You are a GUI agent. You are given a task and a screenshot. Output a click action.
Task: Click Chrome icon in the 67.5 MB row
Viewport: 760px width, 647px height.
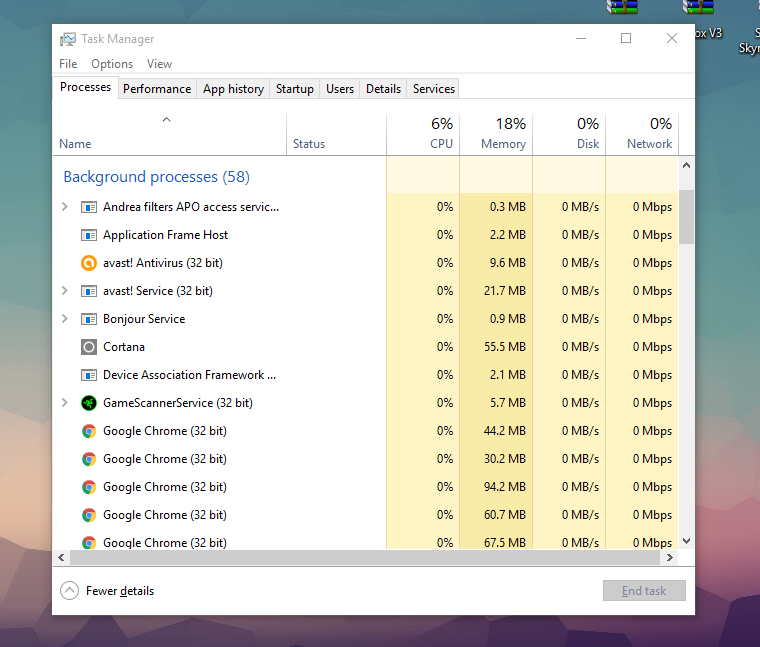click(x=89, y=542)
